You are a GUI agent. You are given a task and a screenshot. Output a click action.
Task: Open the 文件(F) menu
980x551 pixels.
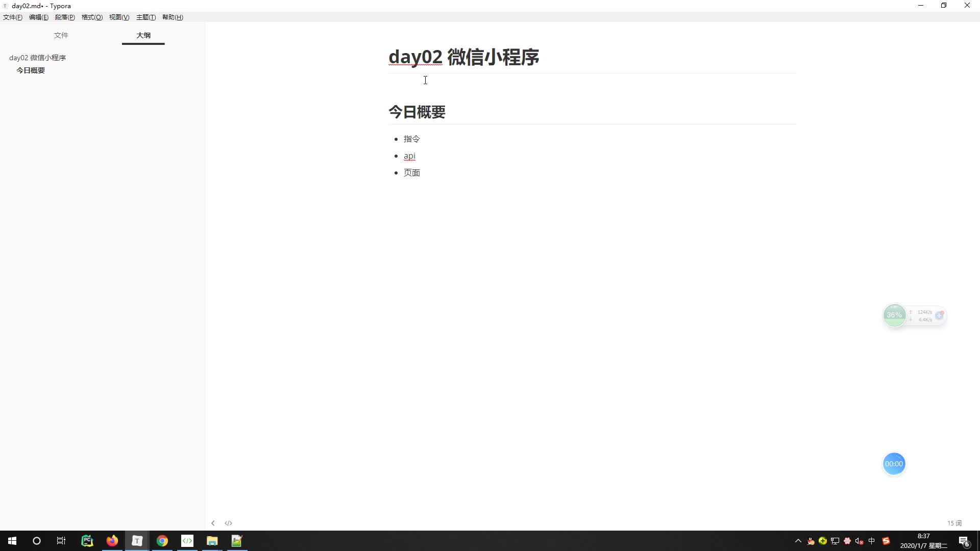pyautogui.click(x=13, y=17)
